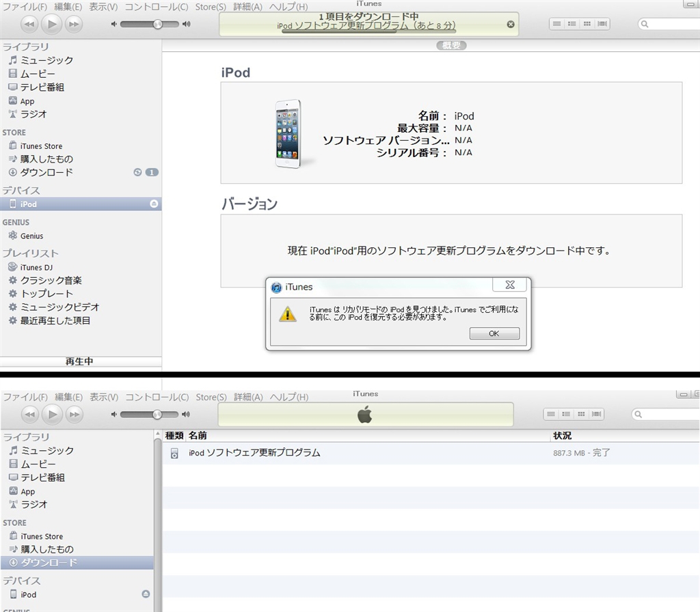Click Fast-forward button in bottom iTunes window

point(75,415)
